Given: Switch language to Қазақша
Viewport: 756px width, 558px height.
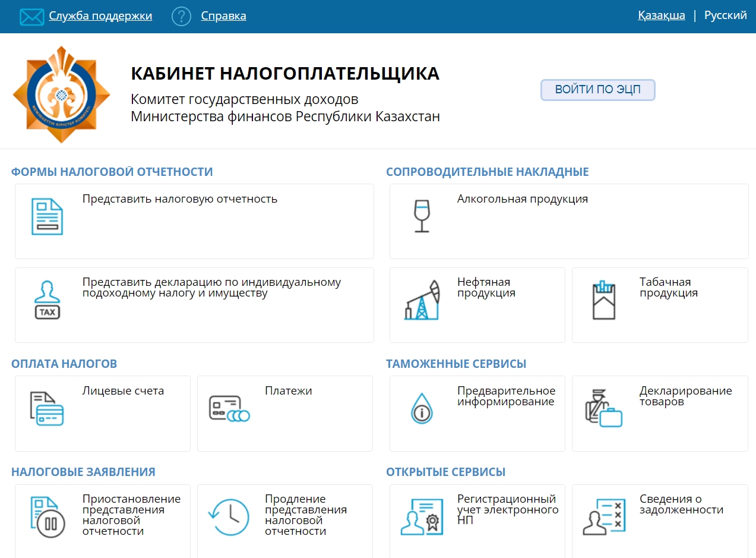Looking at the screenshot, I should pos(662,15).
